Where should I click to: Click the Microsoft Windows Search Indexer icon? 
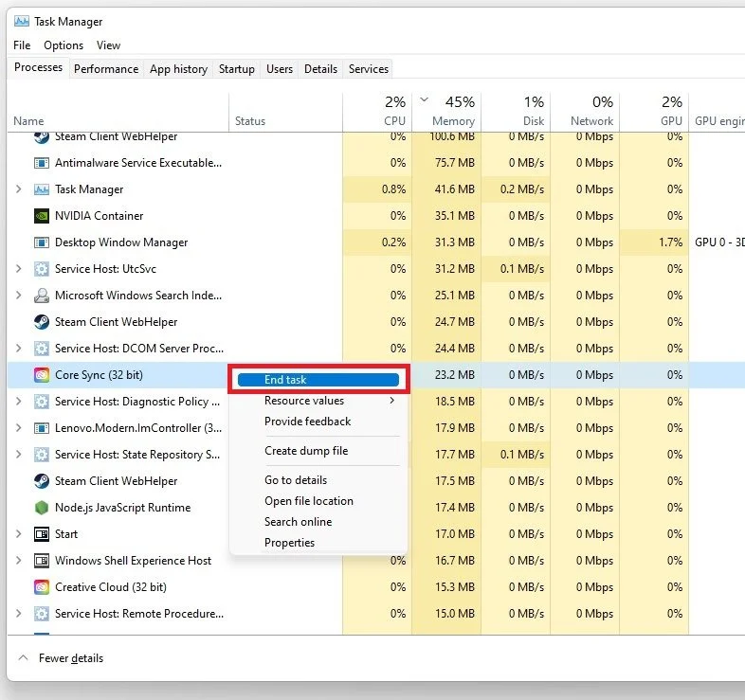[x=42, y=296]
